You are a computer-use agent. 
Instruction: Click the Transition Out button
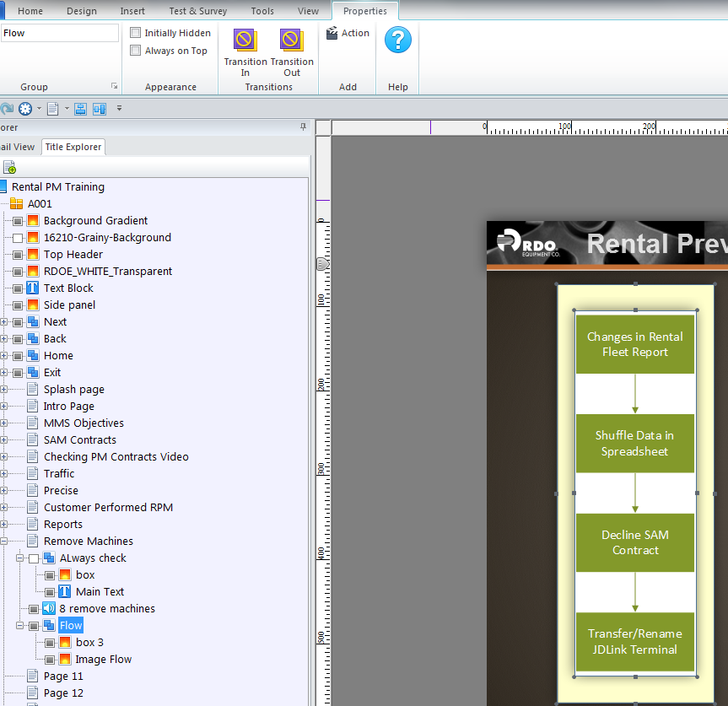[x=292, y=52]
